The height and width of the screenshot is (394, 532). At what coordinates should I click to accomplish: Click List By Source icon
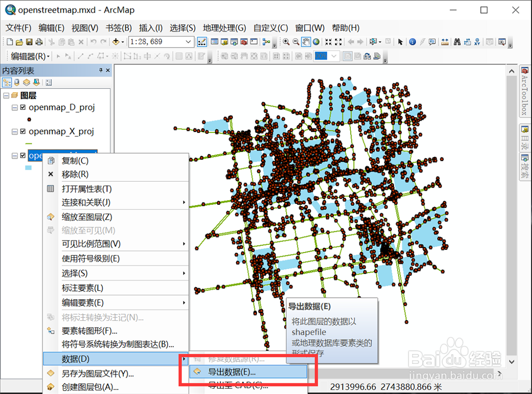(x=17, y=82)
